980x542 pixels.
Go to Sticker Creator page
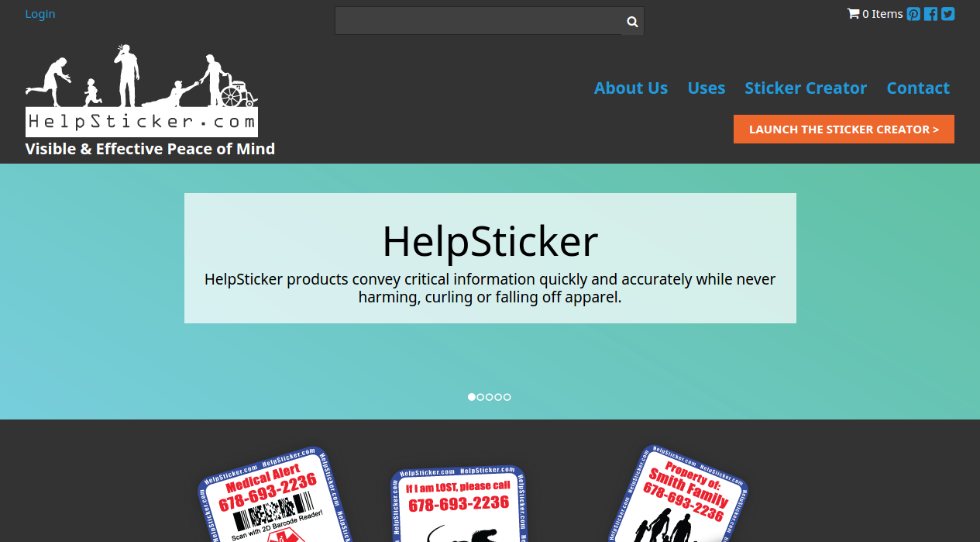(x=806, y=88)
